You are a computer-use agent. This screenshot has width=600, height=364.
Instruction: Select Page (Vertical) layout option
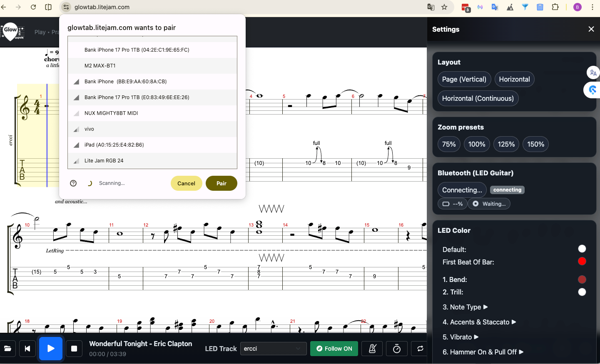[x=464, y=79]
